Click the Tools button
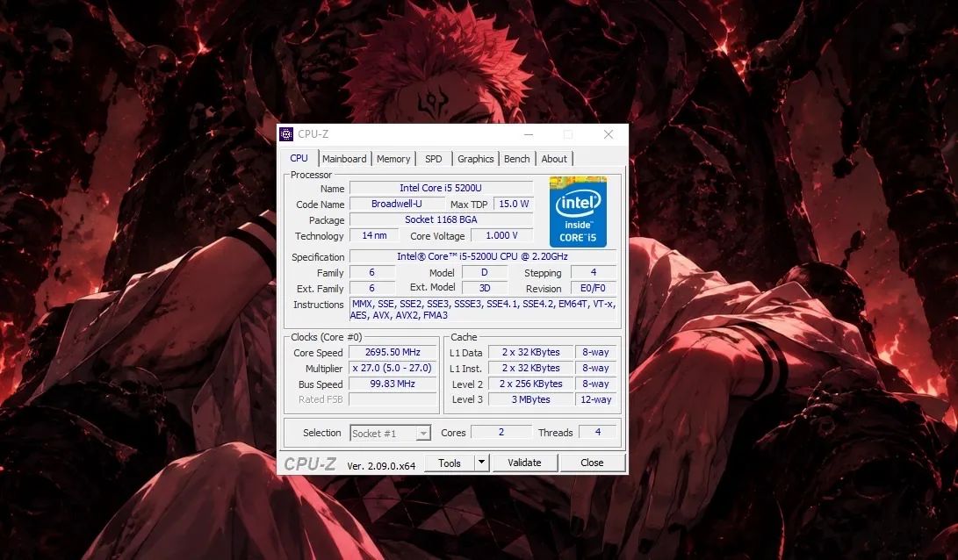 pyautogui.click(x=449, y=463)
